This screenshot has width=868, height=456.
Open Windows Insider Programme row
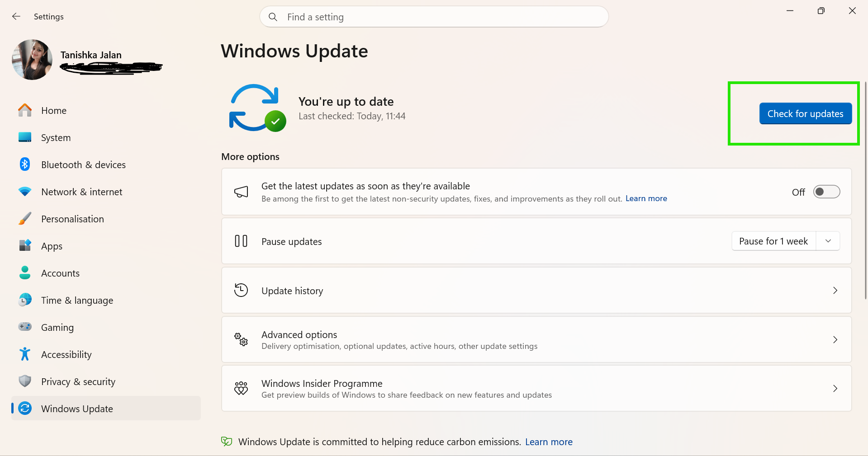(x=536, y=388)
